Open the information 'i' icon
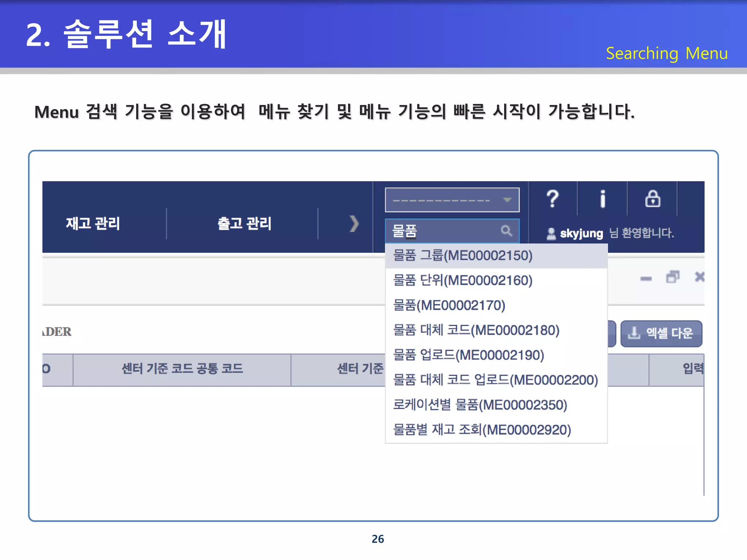 603,199
